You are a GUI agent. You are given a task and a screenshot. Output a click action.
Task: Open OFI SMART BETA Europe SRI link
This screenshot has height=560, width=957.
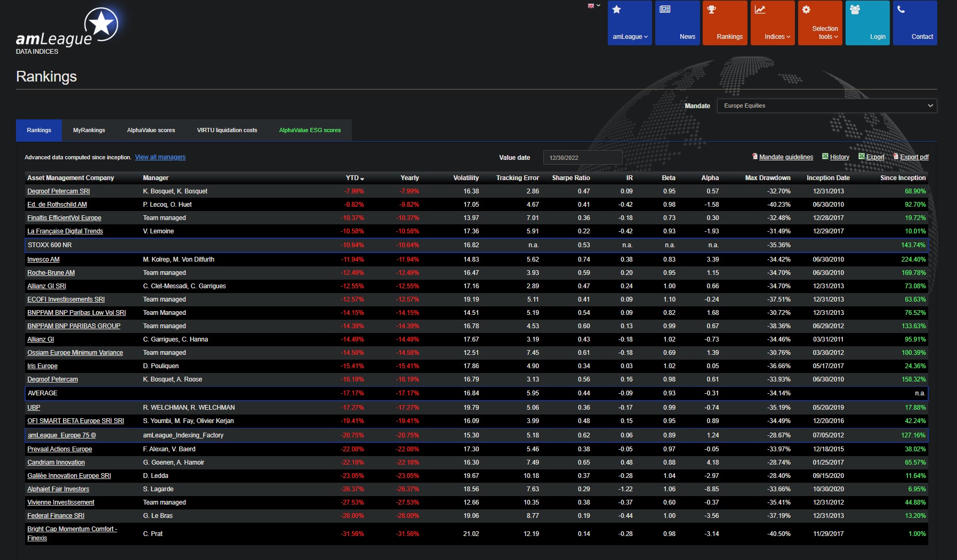click(76, 421)
